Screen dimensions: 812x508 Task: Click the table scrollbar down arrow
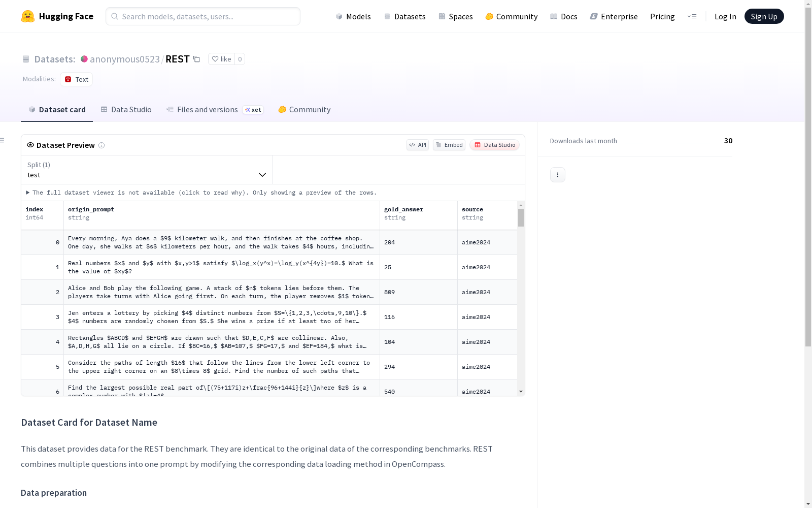(x=521, y=392)
